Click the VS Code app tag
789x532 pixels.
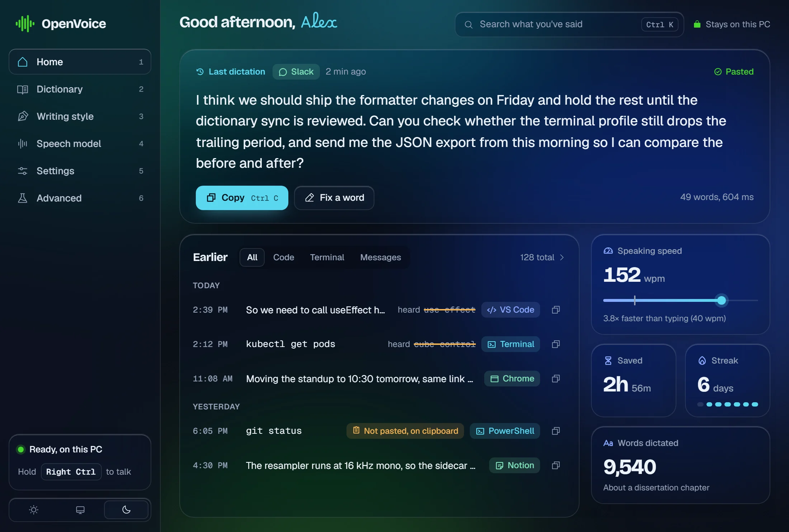[511, 310]
